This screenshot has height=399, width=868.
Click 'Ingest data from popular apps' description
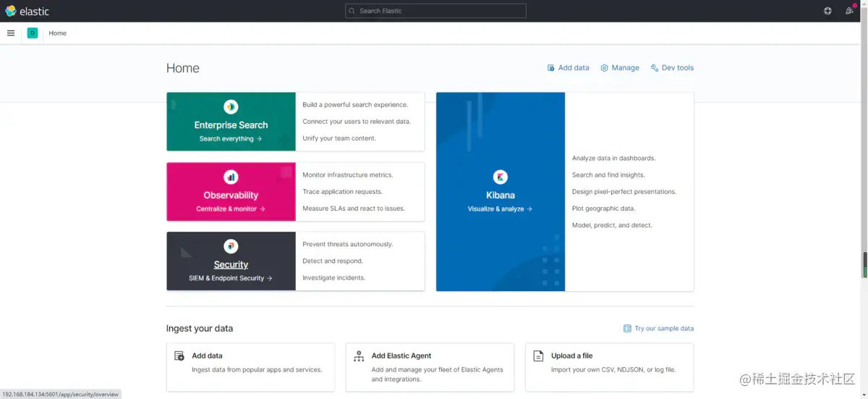(257, 370)
